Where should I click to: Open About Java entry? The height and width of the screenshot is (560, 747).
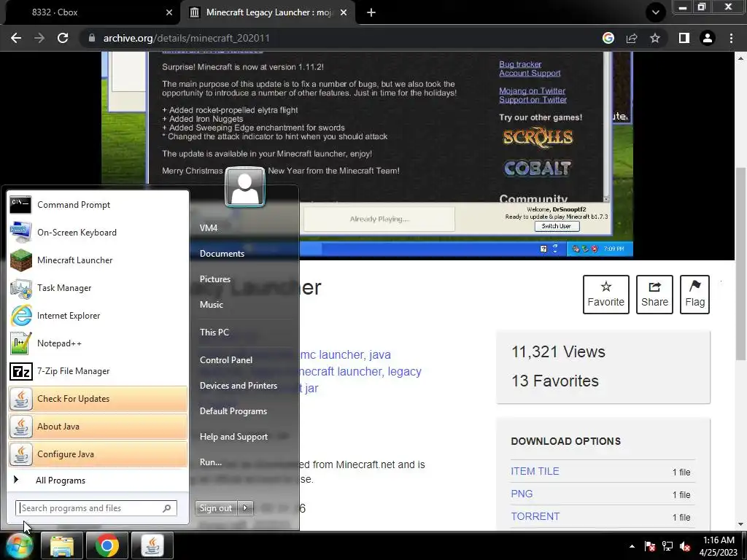pos(98,426)
